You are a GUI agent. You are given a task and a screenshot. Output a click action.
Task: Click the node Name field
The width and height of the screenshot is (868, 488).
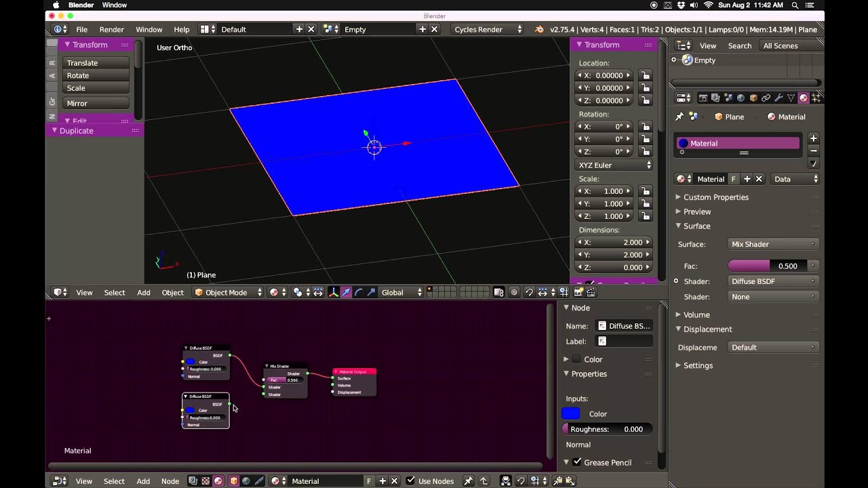[x=624, y=326]
